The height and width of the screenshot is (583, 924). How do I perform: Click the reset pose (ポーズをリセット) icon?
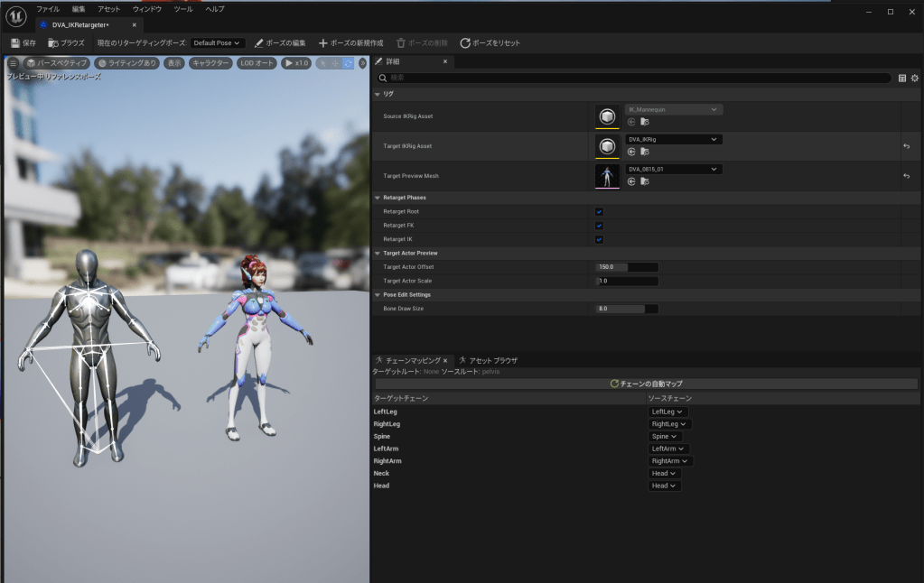point(465,43)
